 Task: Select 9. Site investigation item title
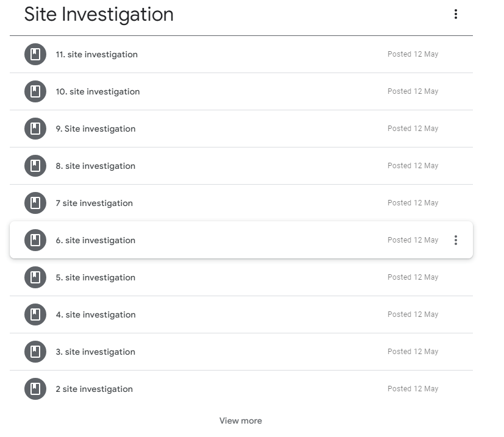96,129
